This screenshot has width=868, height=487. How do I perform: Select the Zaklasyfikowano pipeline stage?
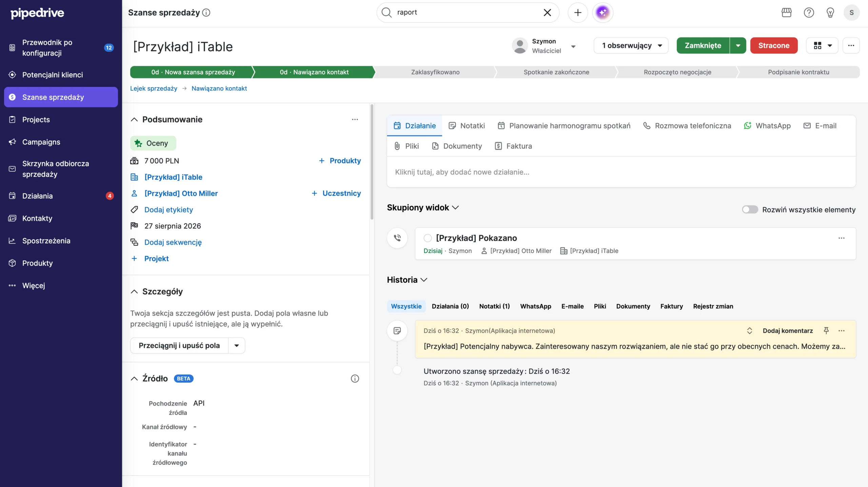(435, 72)
